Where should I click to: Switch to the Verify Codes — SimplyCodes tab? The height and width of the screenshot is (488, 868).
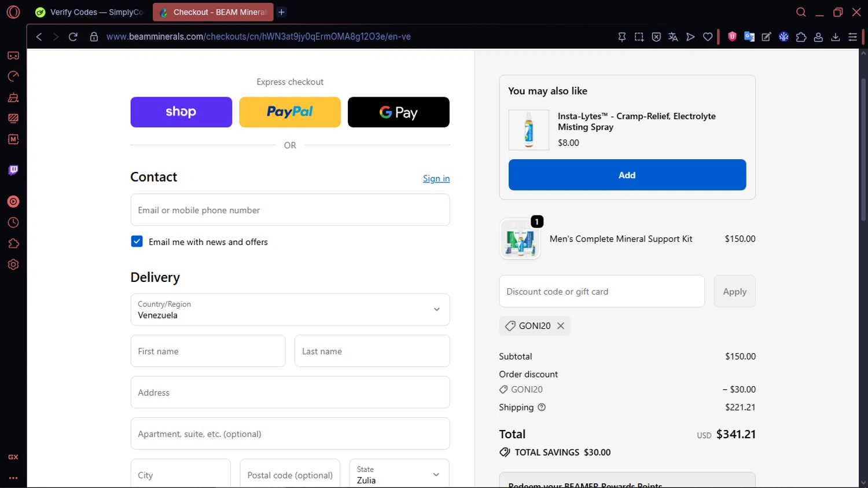click(90, 12)
